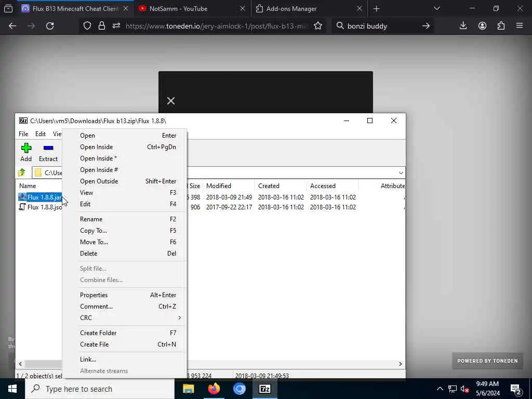
Task: Open the 7-Zip Edit menu in menu bar
Action: [x=41, y=134]
